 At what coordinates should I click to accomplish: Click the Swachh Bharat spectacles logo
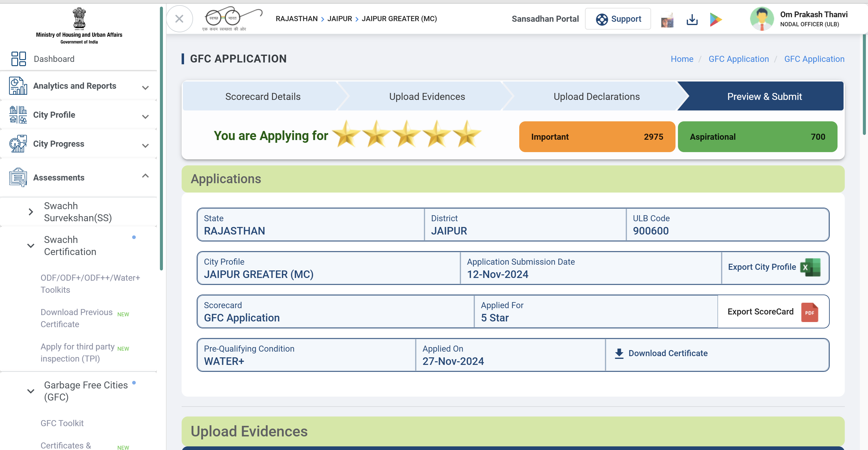(x=232, y=18)
